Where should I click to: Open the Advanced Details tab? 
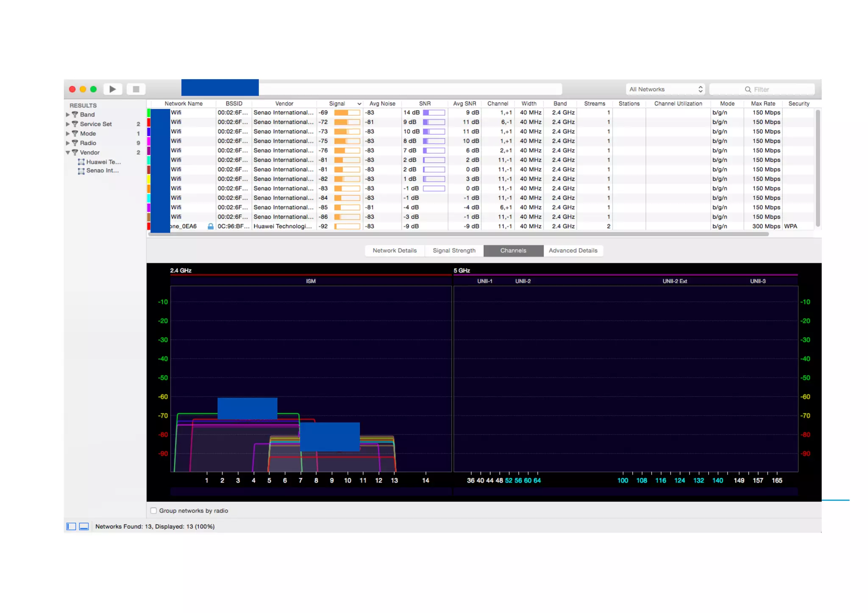(x=573, y=250)
